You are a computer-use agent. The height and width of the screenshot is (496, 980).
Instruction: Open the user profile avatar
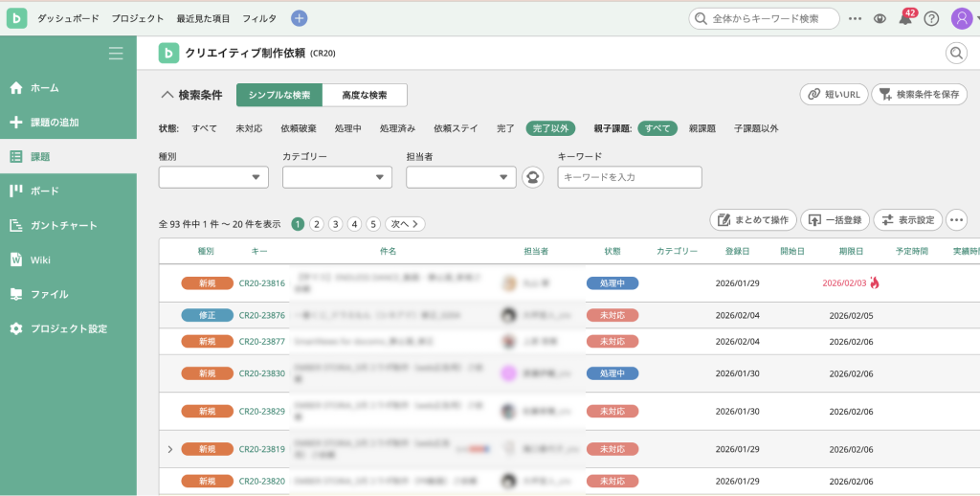coord(961,18)
